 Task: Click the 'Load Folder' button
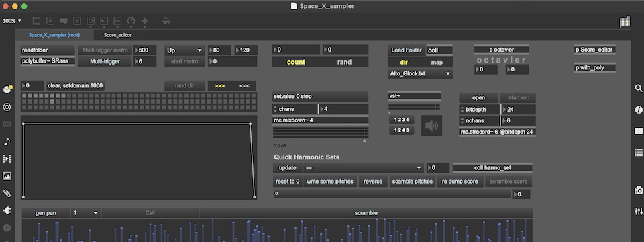407,50
